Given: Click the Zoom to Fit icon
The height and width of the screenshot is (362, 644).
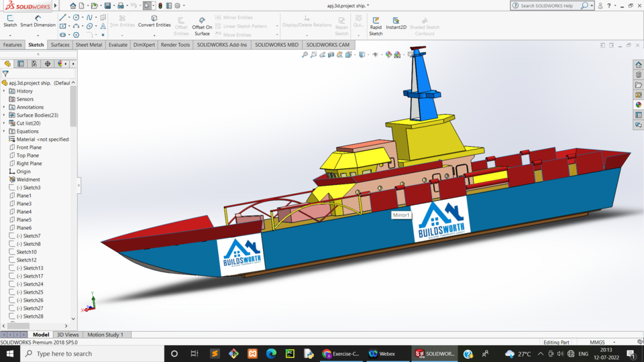Looking at the screenshot, I should click(305, 54).
